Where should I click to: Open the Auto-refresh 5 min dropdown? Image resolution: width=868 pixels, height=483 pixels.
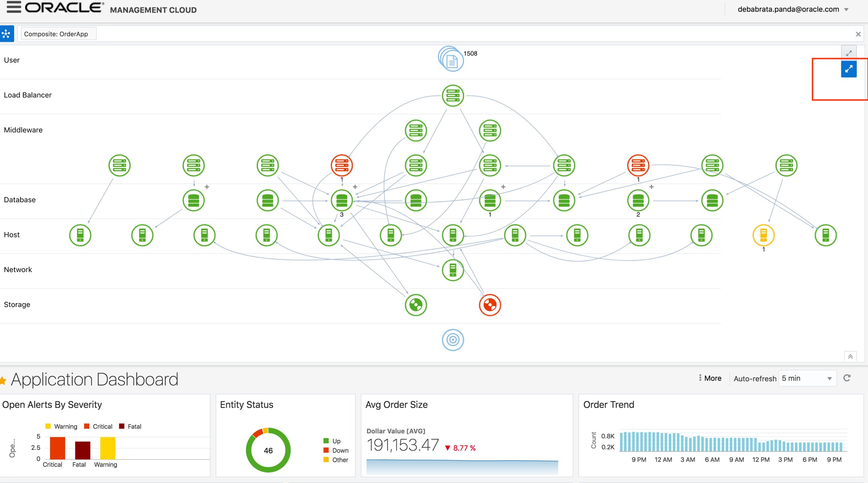tap(807, 378)
